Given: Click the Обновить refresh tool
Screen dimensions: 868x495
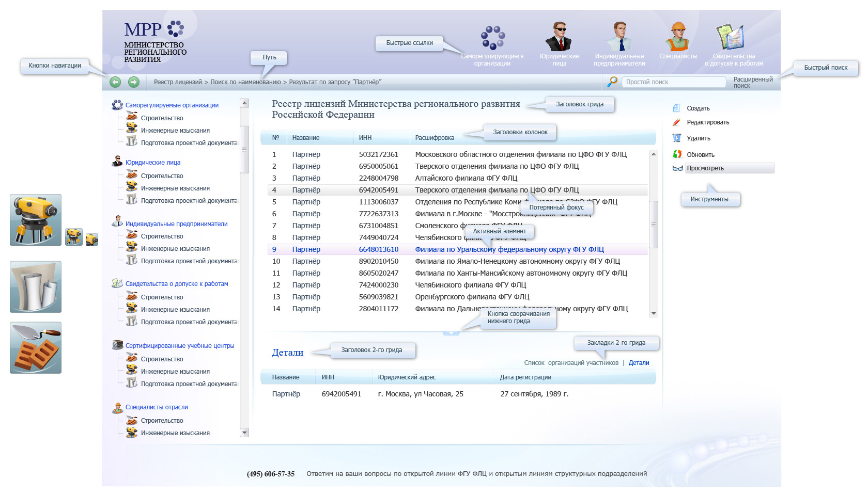Looking at the screenshot, I should click(x=700, y=154).
